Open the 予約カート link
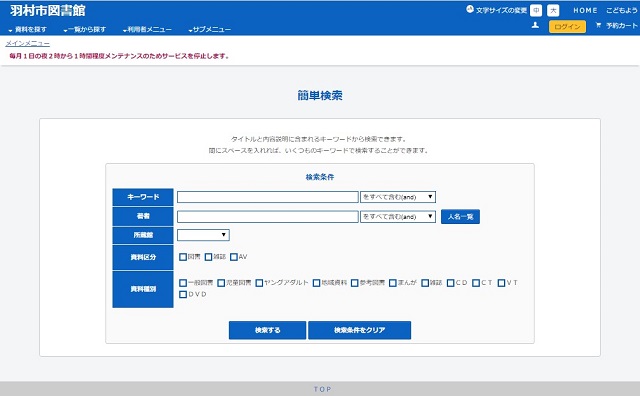 pyautogui.click(x=621, y=26)
